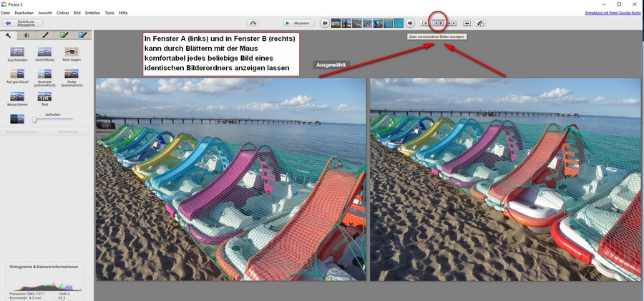Open the Bild menu
Viewport: 644px width, 301px height.
click(77, 13)
